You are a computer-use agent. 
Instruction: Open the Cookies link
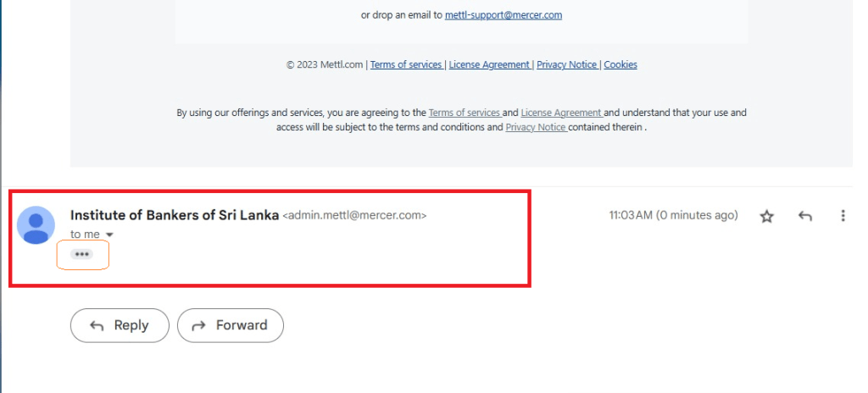[620, 64]
